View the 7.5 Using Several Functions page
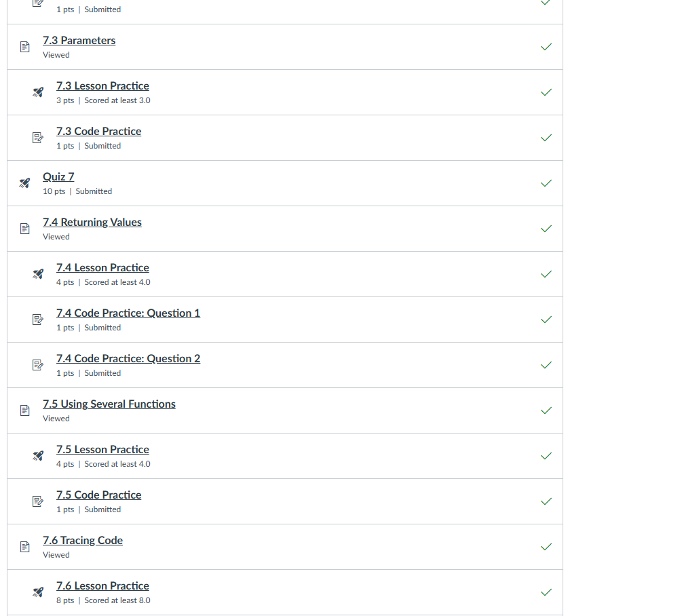Screen dimensions: 682x616 109,404
